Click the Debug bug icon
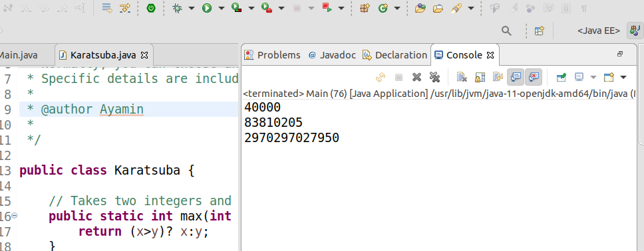 pyautogui.click(x=178, y=8)
